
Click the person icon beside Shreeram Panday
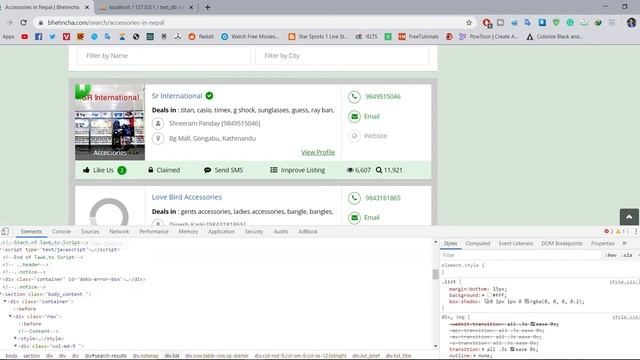pos(158,123)
